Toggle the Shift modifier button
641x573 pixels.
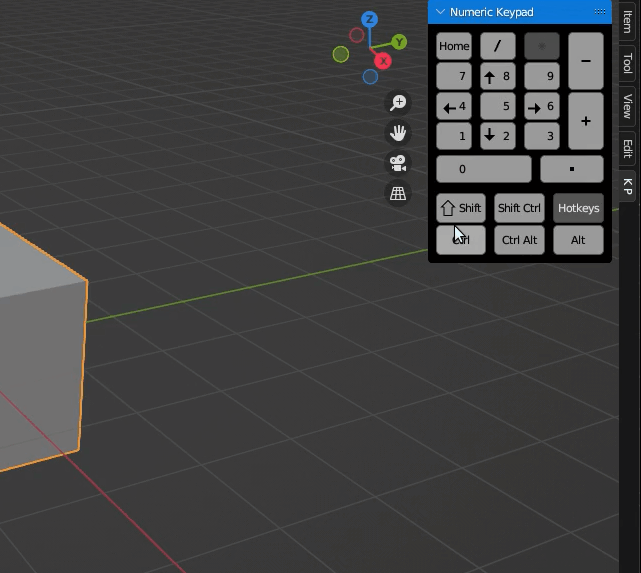(461, 208)
